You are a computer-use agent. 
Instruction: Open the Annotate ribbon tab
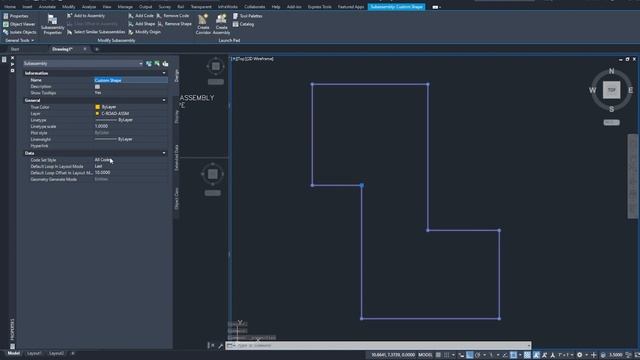[x=47, y=7]
